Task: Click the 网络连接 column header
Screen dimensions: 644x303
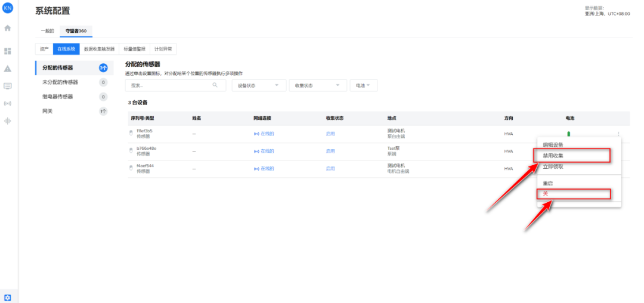Action: [x=262, y=118]
